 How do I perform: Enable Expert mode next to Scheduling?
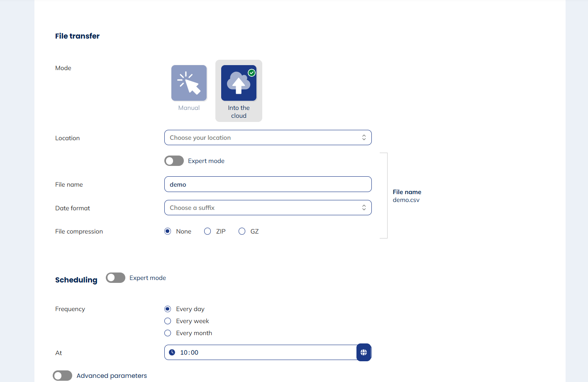tap(115, 277)
